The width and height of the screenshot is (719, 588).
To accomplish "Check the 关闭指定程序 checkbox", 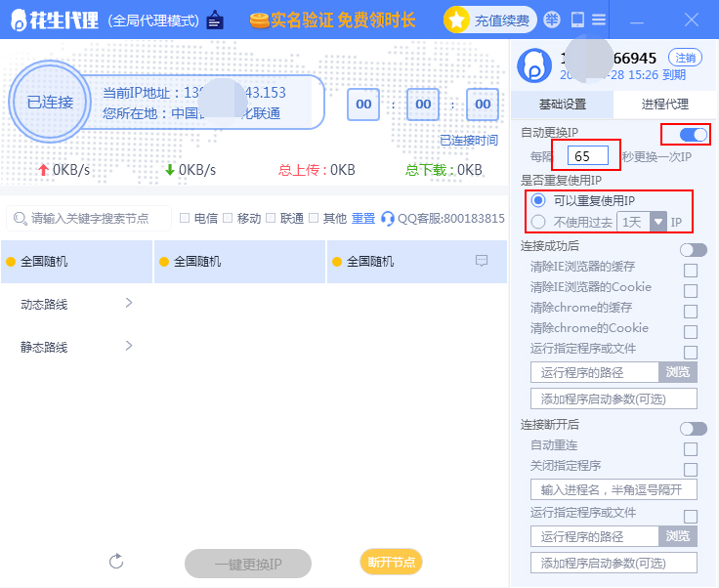I will [691, 469].
